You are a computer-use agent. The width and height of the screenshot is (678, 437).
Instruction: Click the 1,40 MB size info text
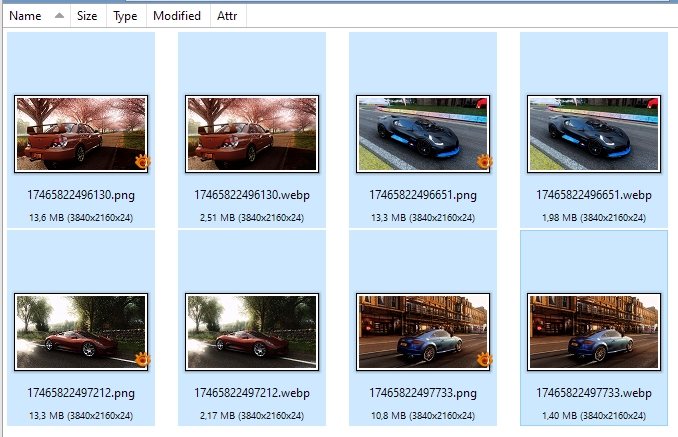pos(594,416)
